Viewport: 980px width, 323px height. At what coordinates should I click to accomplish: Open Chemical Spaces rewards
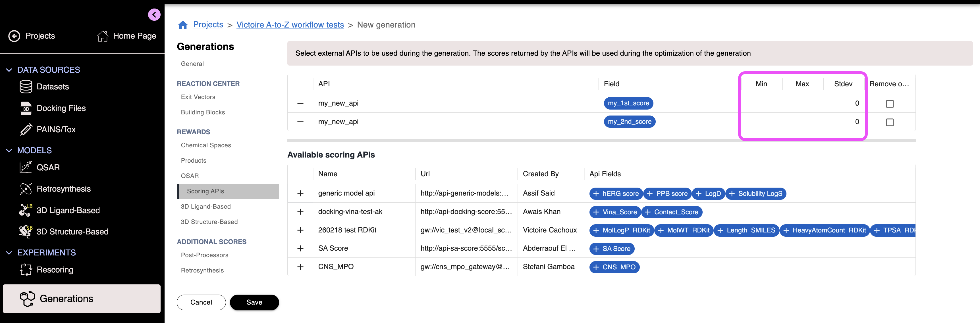click(206, 145)
